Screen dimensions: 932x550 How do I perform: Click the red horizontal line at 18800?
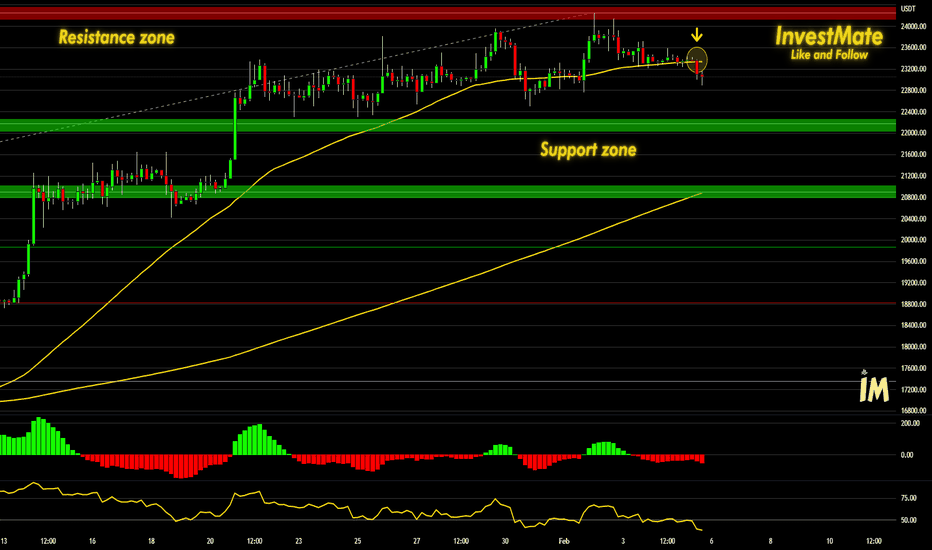tap(448, 303)
